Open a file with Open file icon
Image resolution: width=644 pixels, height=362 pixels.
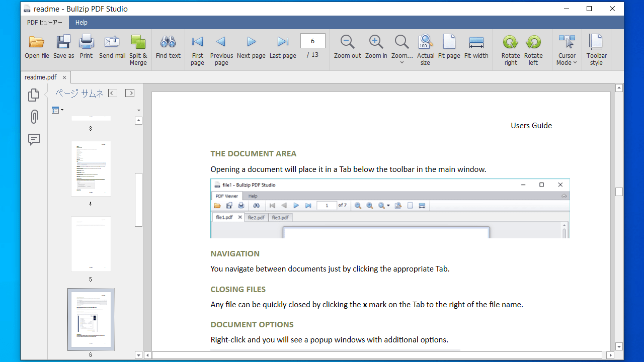[37, 47]
